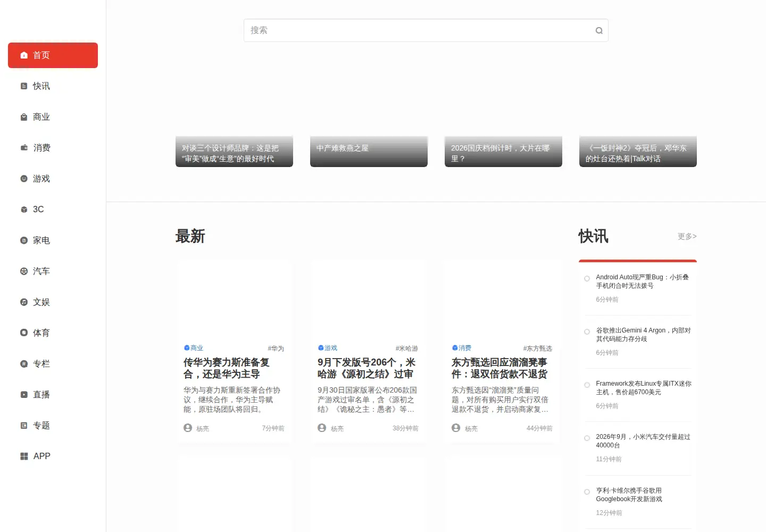Screen dimensions: 766x532
Task: Click the search magnifier icon
Action: tap(599, 30)
